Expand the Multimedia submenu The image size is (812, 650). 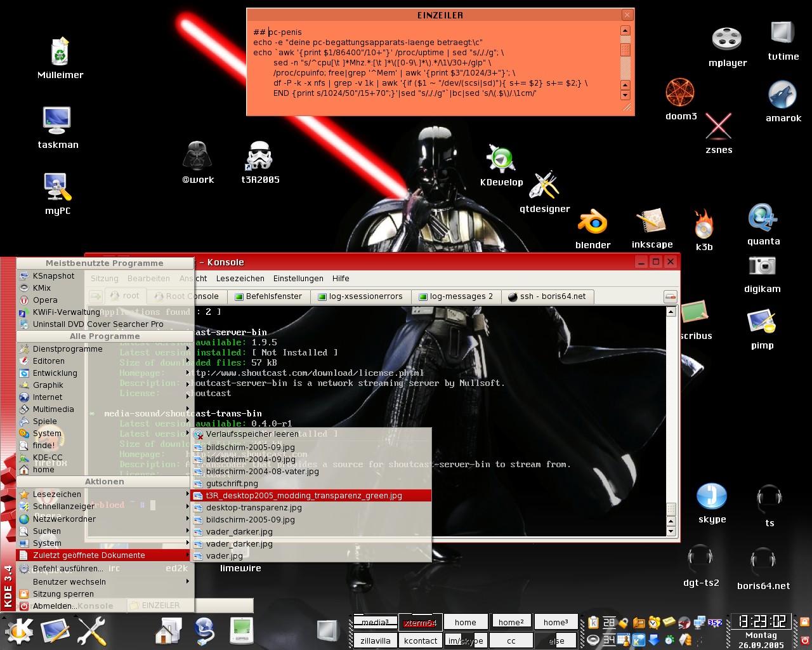tap(53, 409)
